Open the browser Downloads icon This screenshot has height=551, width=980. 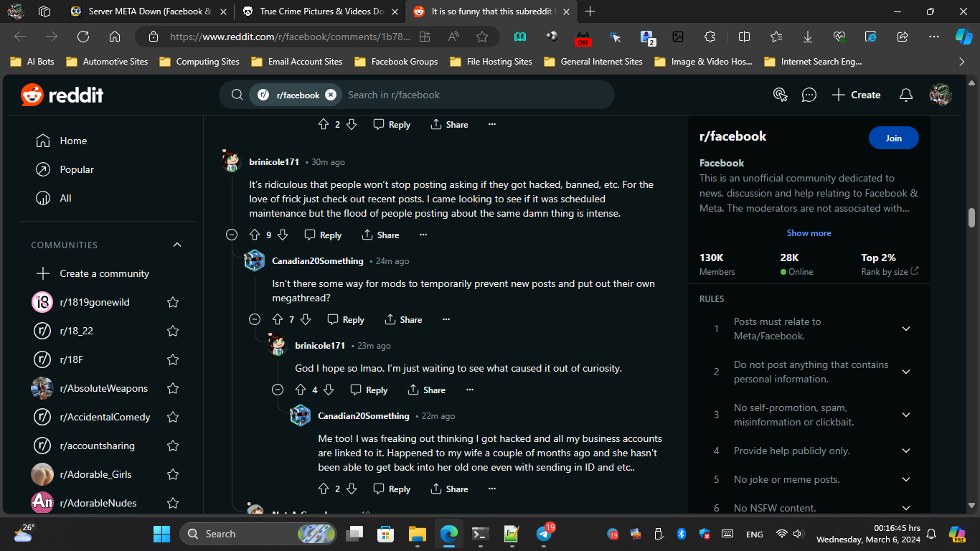point(808,37)
